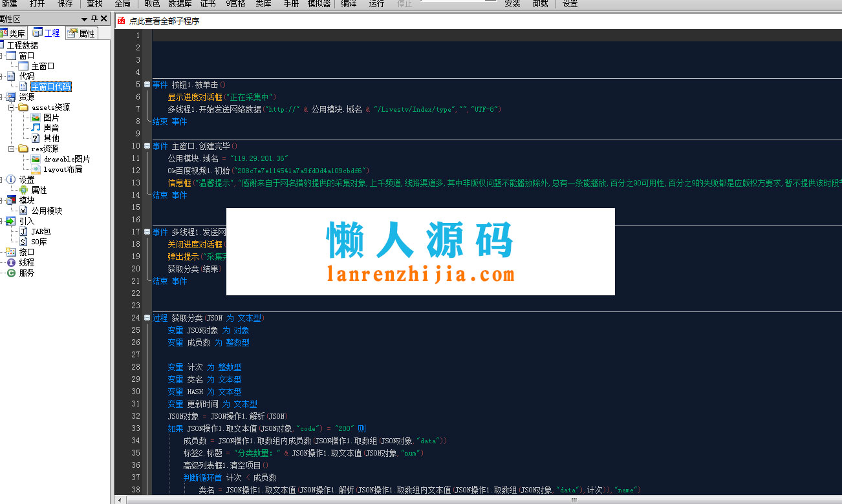
Task: Fold the 按钮1.被单击 event block
Action: pyautogui.click(x=147, y=85)
